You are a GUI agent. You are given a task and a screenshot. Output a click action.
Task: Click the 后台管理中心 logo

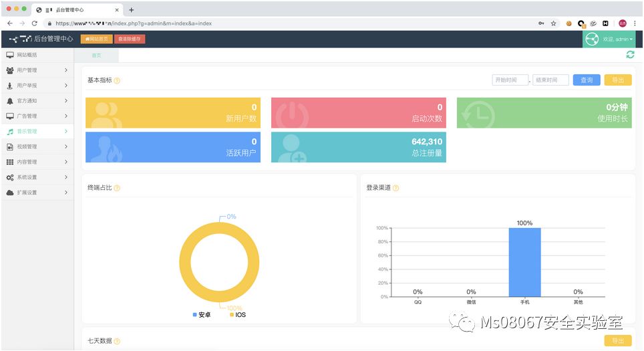click(41, 39)
